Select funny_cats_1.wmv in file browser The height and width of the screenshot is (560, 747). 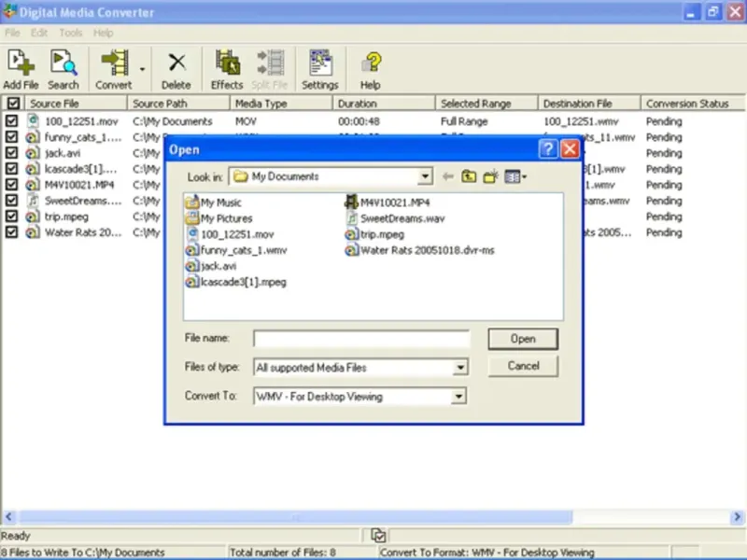236,250
